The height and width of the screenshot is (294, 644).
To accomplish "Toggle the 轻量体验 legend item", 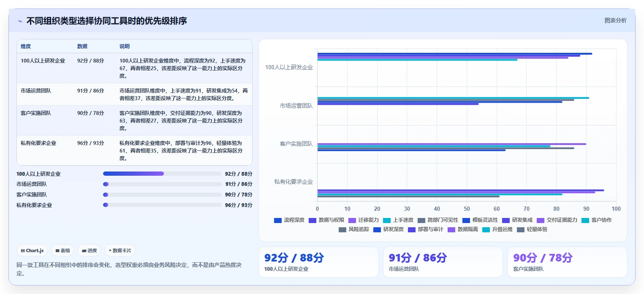I will (532, 229).
